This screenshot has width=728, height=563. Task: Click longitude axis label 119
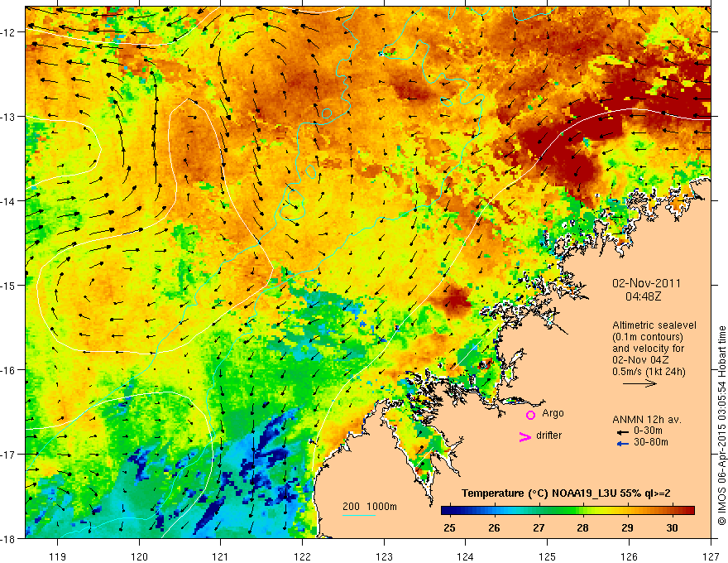click(x=58, y=556)
